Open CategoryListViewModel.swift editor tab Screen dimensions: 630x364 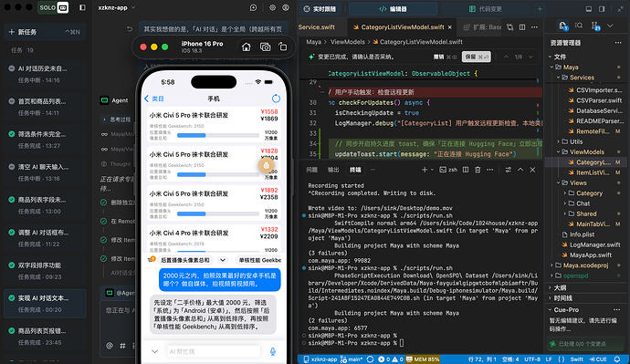click(402, 26)
